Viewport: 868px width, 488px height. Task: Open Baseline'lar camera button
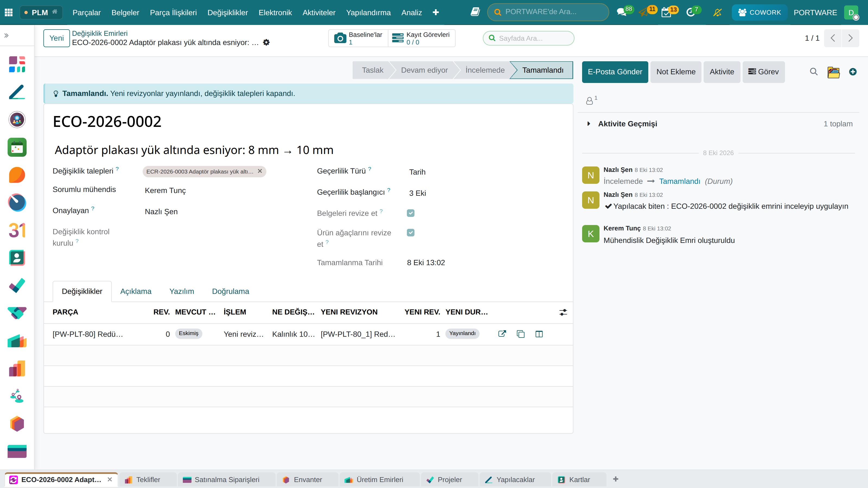359,38
